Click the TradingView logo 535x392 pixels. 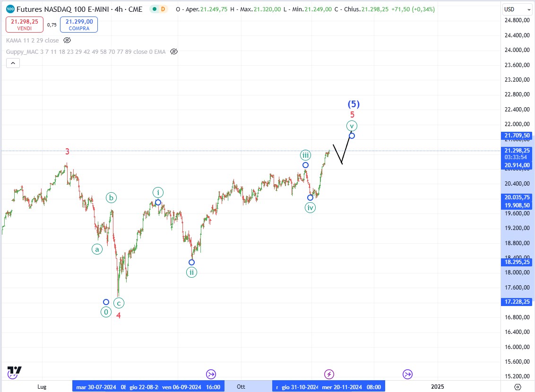(14, 370)
